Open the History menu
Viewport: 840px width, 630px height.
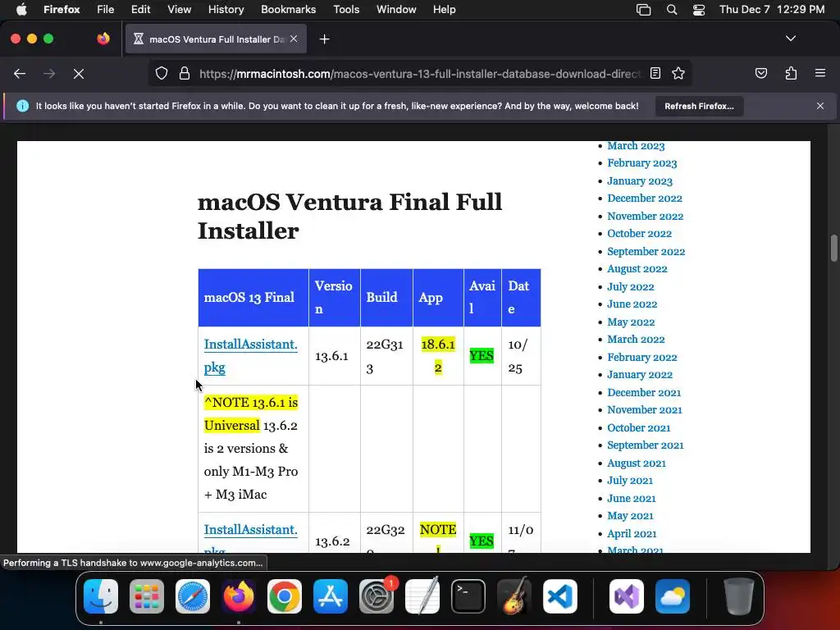click(226, 9)
